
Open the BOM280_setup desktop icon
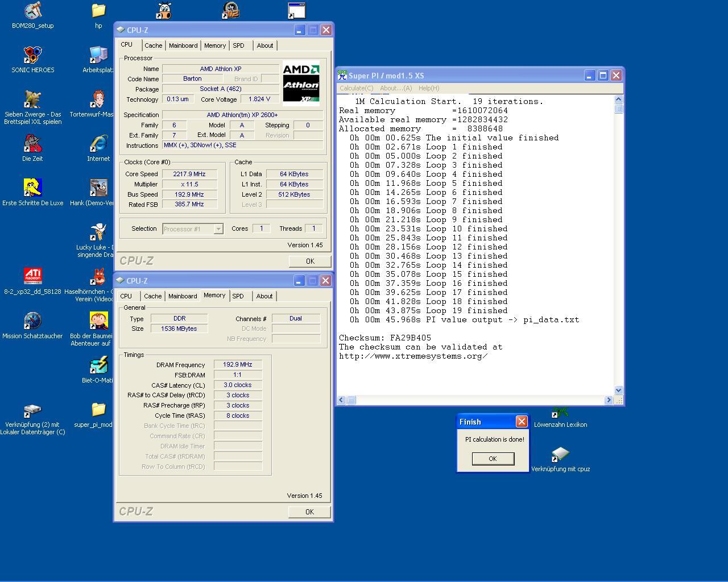(x=32, y=15)
